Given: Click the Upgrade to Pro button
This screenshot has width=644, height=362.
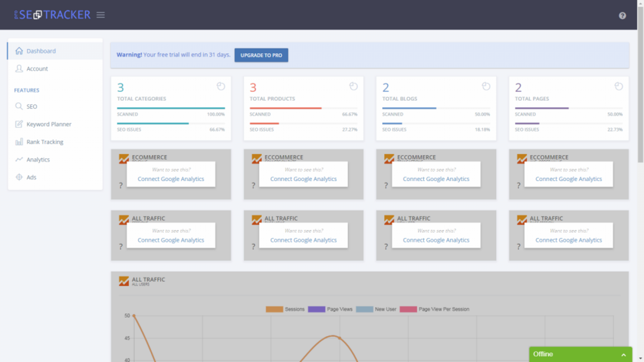Looking at the screenshot, I should coord(261,55).
